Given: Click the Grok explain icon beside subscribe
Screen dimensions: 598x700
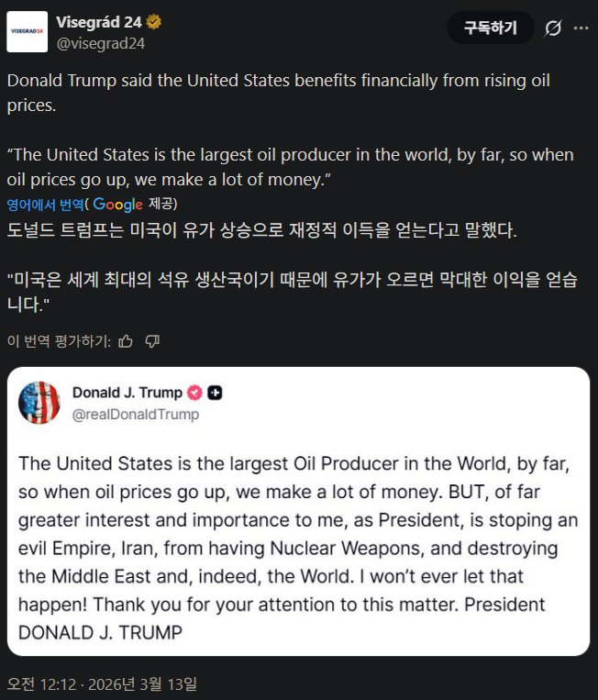Looking at the screenshot, I should pos(553,28).
